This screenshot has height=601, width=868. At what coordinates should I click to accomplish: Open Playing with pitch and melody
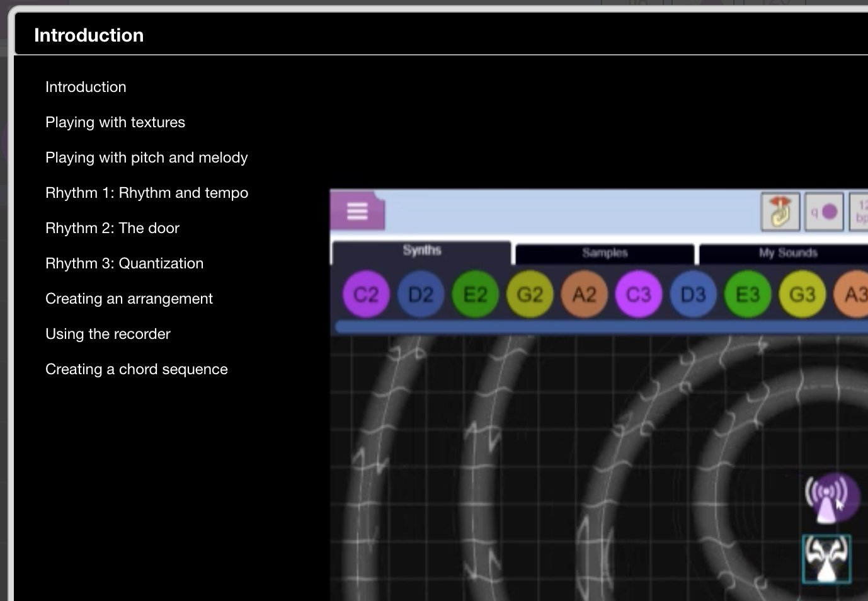coord(147,157)
